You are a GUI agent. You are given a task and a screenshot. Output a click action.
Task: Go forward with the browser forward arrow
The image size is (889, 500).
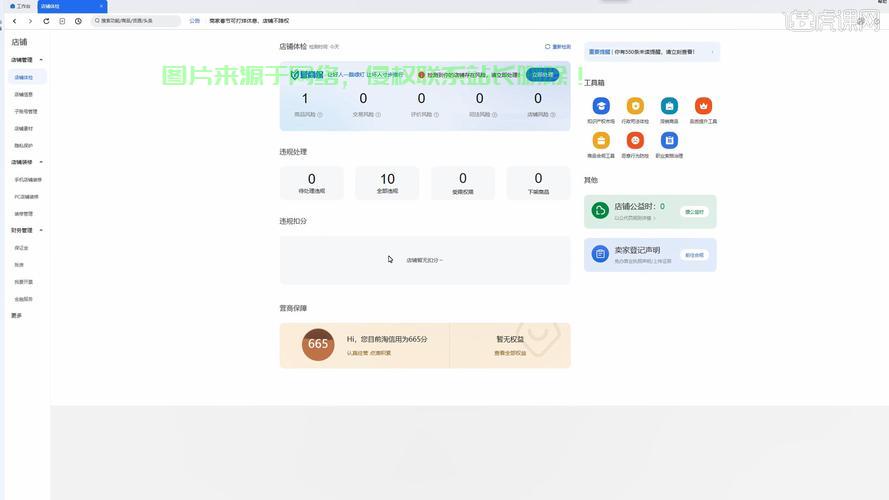(x=30, y=21)
